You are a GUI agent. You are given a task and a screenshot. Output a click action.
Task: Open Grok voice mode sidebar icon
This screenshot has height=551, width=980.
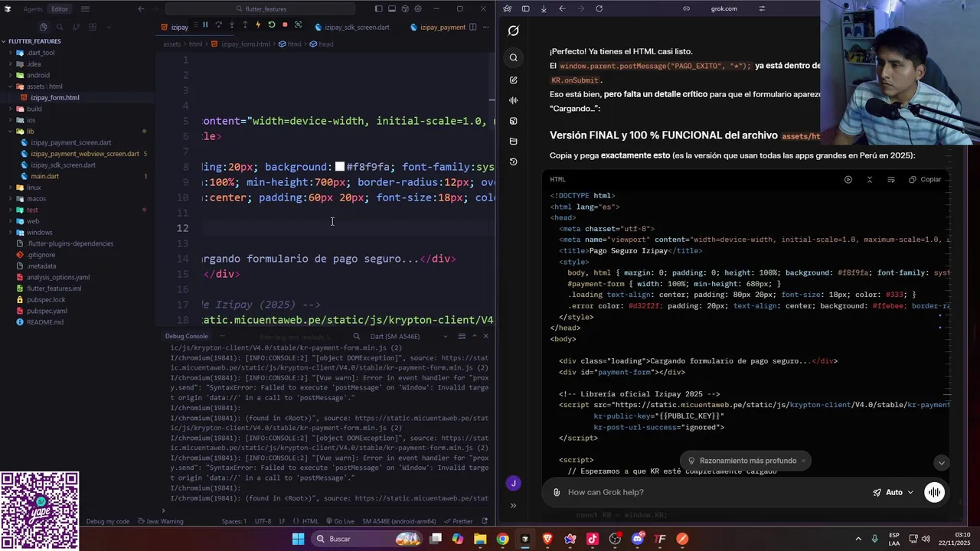coord(514,100)
